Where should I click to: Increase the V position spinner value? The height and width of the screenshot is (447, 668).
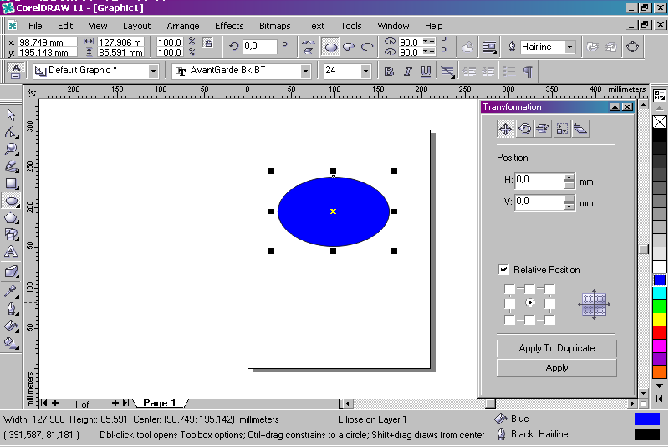[x=569, y=199]
